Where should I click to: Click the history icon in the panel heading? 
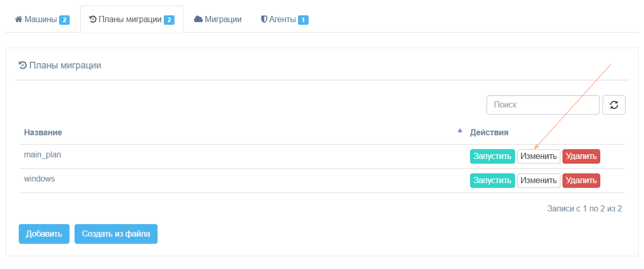click(x=23, y=65)
